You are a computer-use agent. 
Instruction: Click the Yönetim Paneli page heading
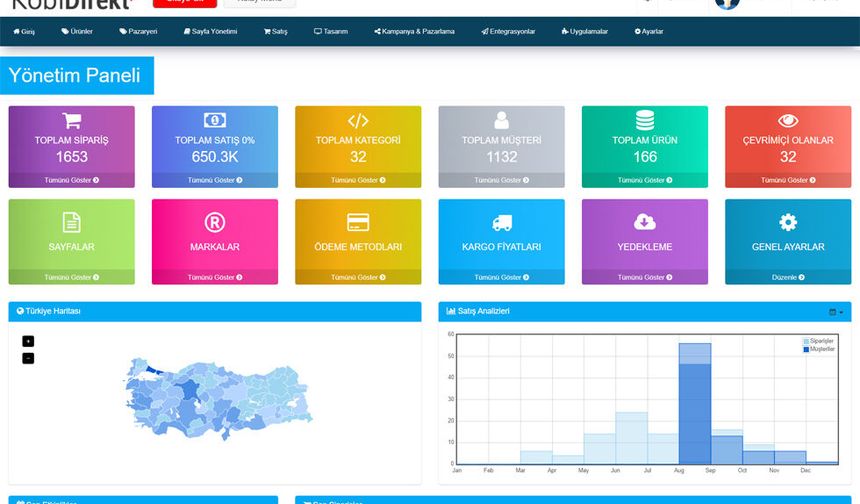pyautogui.click(x=75, y=75)
